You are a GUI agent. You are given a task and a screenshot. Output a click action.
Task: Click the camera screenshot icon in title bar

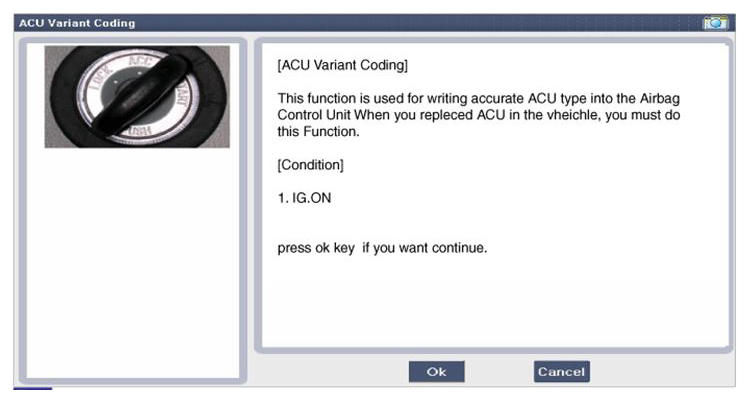716,22
